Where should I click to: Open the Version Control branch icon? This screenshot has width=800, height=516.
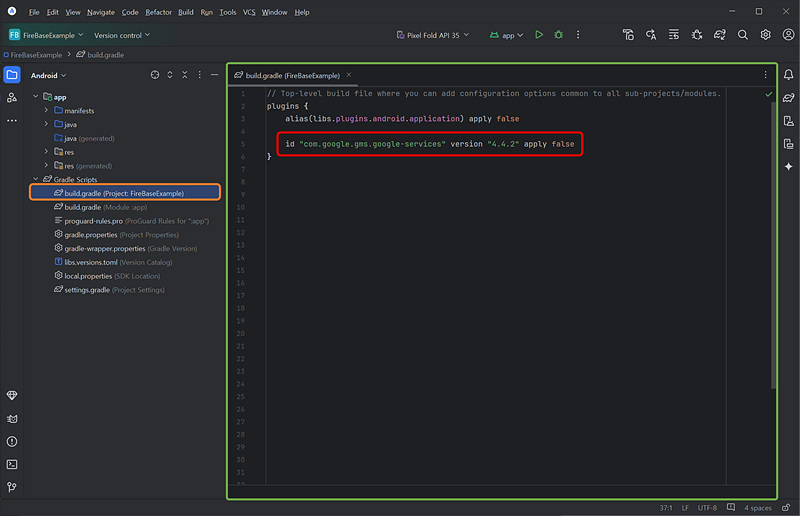(12, 487)
